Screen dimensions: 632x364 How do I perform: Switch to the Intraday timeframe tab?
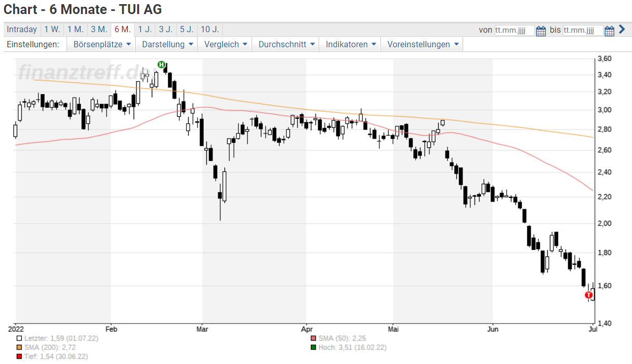22,30
